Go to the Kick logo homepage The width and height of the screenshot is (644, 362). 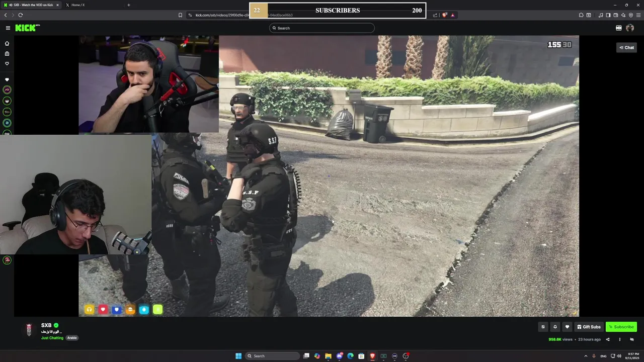27,28
